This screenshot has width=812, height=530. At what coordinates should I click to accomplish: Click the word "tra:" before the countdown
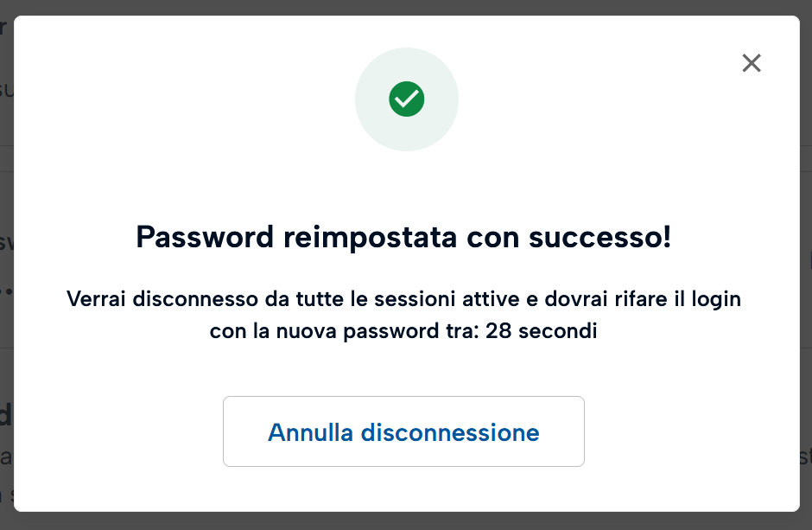pyautogui.click(x=459, y=332)
